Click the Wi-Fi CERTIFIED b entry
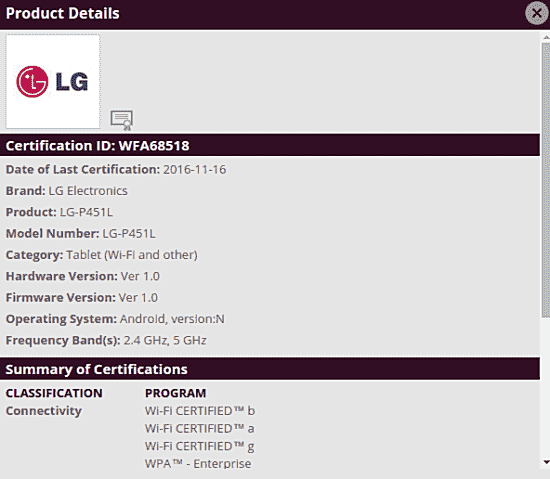Viewport: 550px width, 479px height. pos(200,411)
